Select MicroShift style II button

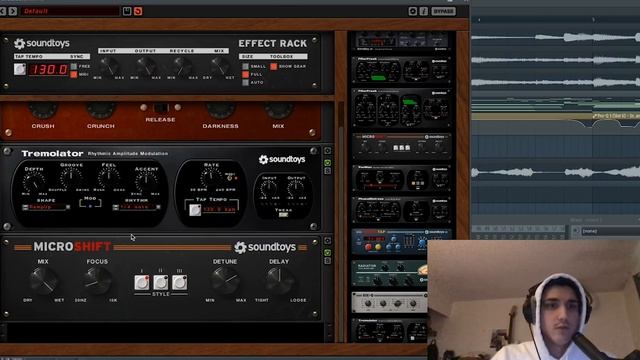(x=160, y=282)
